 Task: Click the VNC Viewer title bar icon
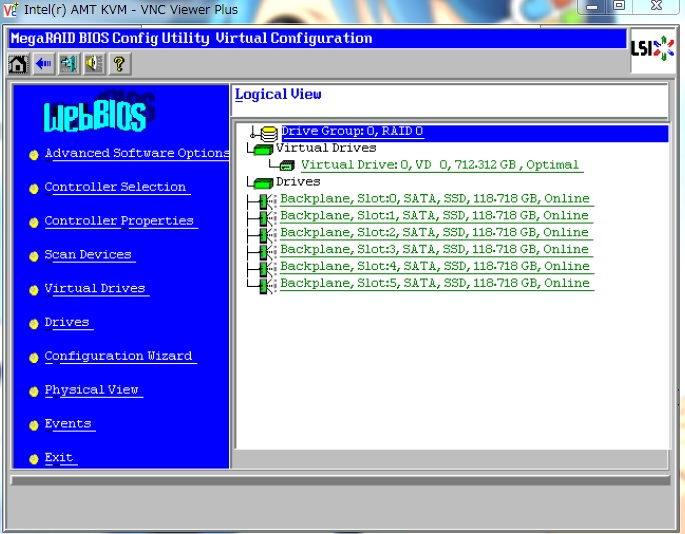[x=10, y=9]
